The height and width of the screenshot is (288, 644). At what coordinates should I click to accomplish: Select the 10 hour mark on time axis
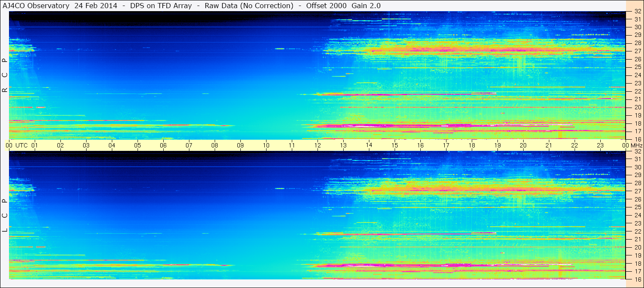[x=266, y=145]
